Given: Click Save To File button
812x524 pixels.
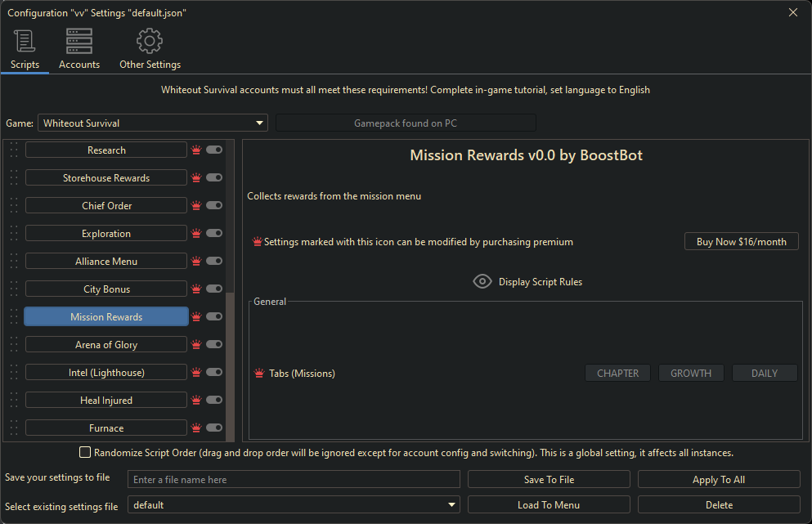Looking at the screenshot, I should [x=549, y=479].
